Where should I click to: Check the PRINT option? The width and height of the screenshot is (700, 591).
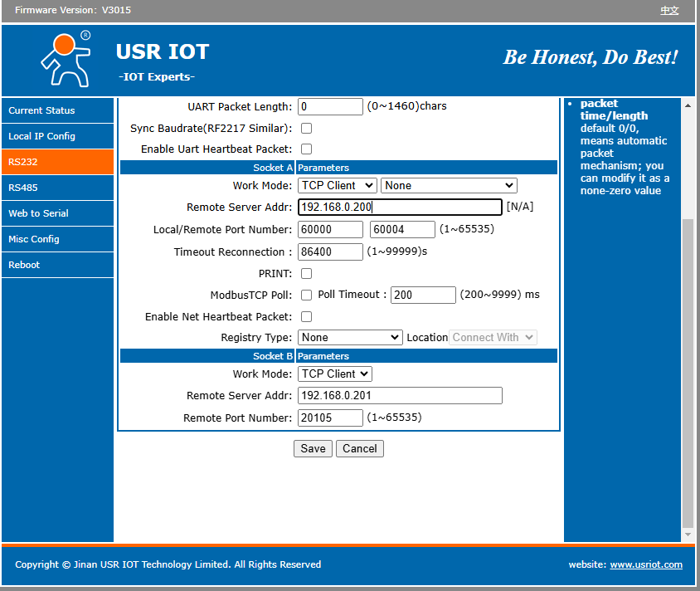click(x=306, y=273)
